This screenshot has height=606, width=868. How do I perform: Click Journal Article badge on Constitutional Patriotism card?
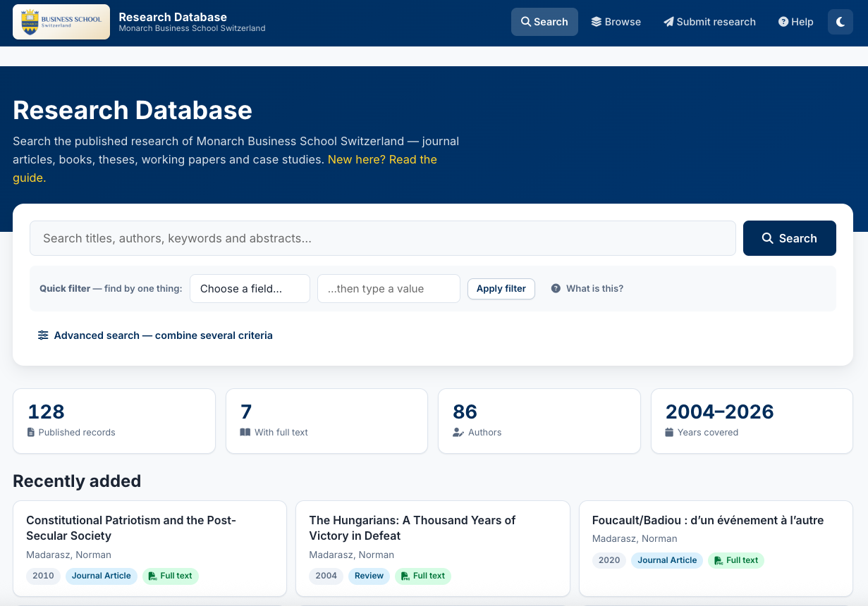102,576
